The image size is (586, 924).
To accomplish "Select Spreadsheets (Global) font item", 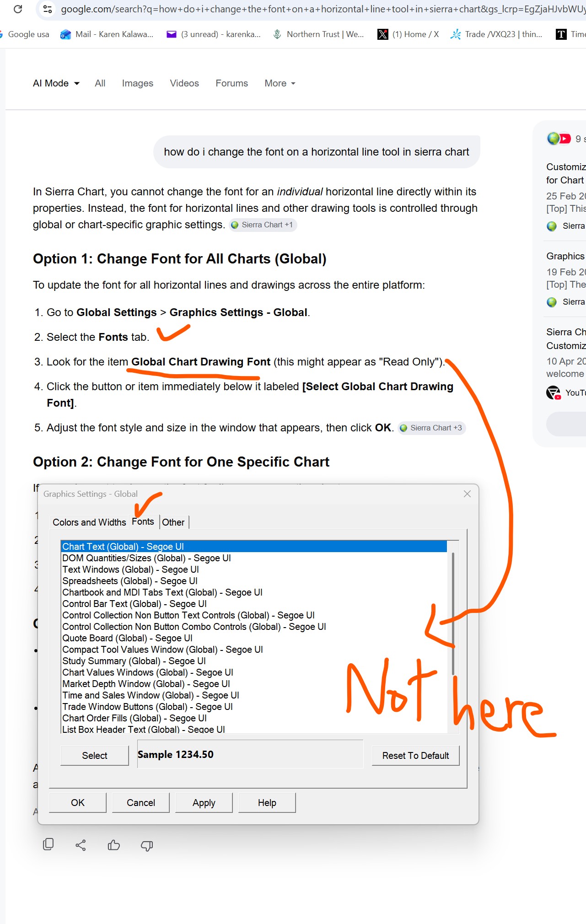I will pyautogui.click(x=254, y=581).
